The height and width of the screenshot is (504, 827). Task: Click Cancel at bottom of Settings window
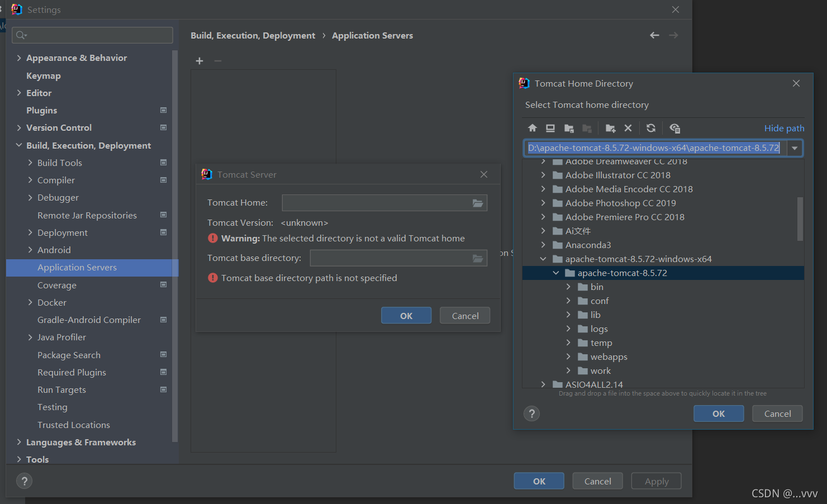(597, 481)
